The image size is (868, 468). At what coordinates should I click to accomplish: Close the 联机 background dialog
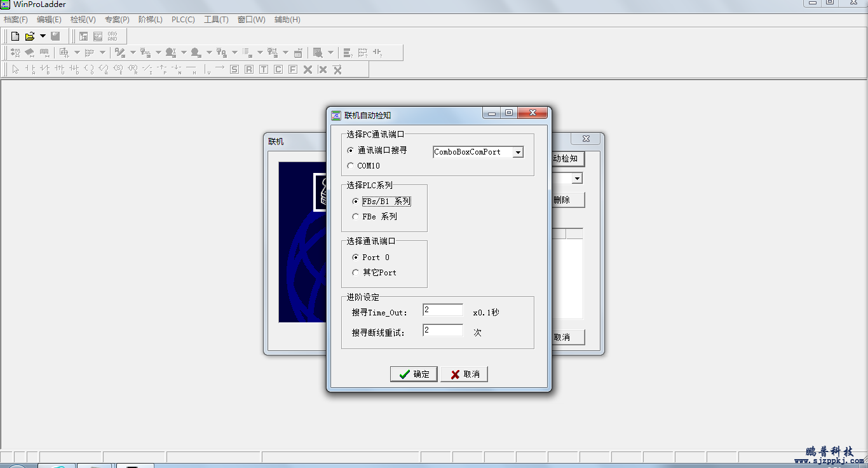(x=586, y=139)
